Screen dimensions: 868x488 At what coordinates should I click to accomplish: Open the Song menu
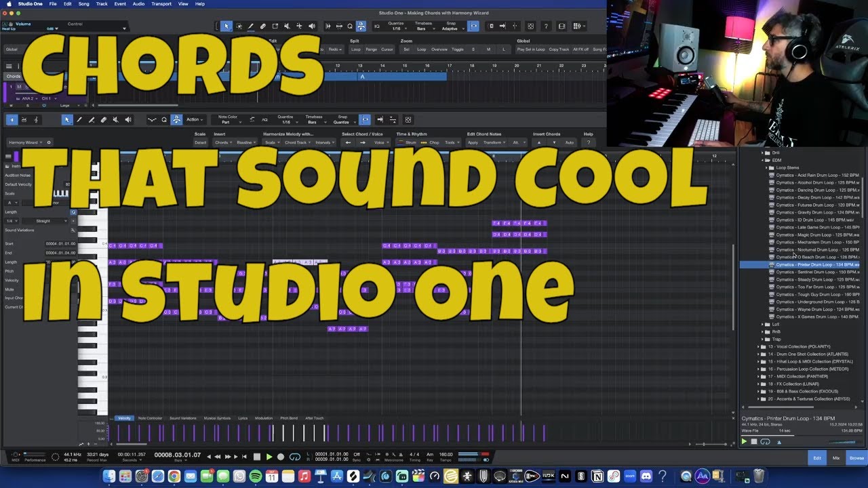click(x=83, y=4)
